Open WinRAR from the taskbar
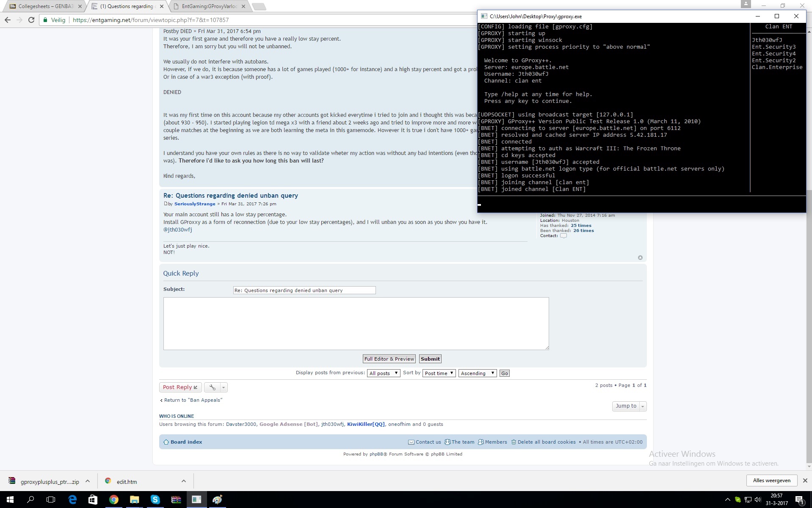Screen dimensions: 812x508 tap(176, 500)
